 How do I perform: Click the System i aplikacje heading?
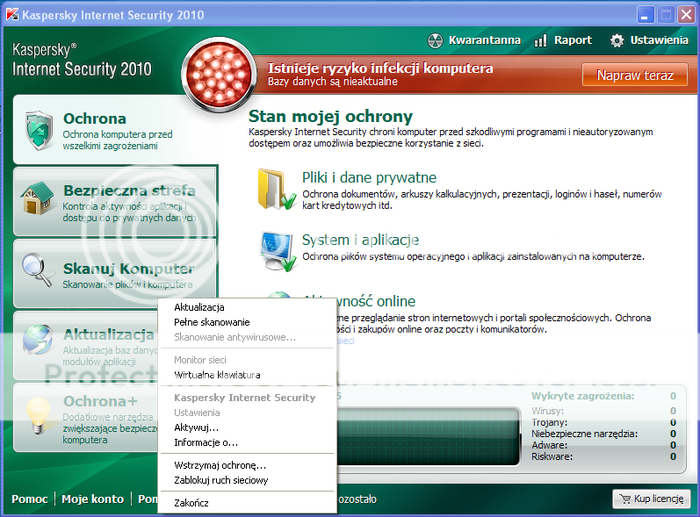(360, 240)
